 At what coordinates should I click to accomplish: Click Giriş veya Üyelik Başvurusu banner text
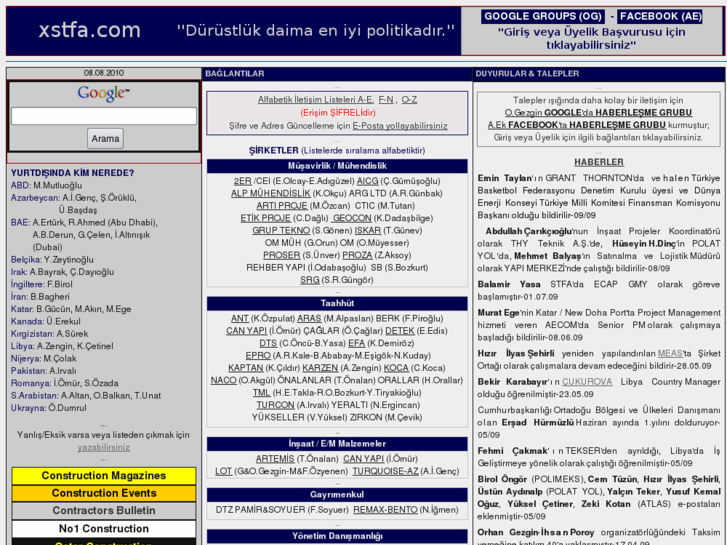click(591, 39)
